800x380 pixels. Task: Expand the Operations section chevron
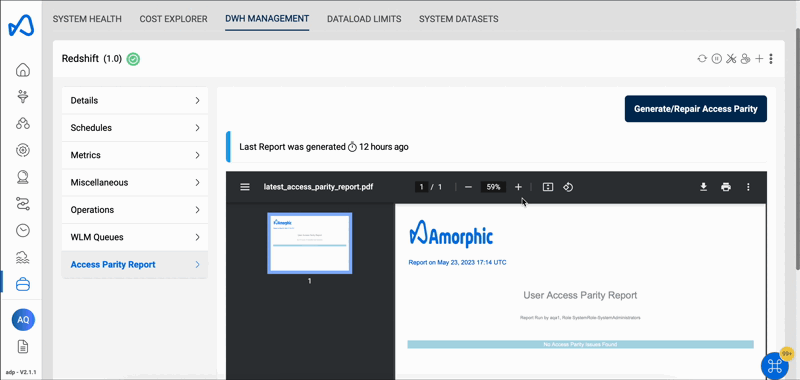coord(197,210)
